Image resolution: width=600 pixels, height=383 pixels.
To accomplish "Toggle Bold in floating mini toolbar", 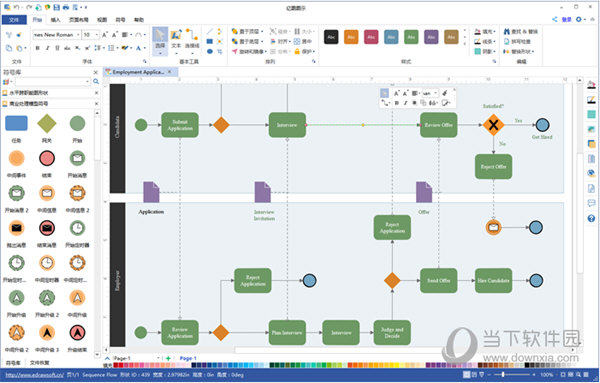I will (397, 103).
